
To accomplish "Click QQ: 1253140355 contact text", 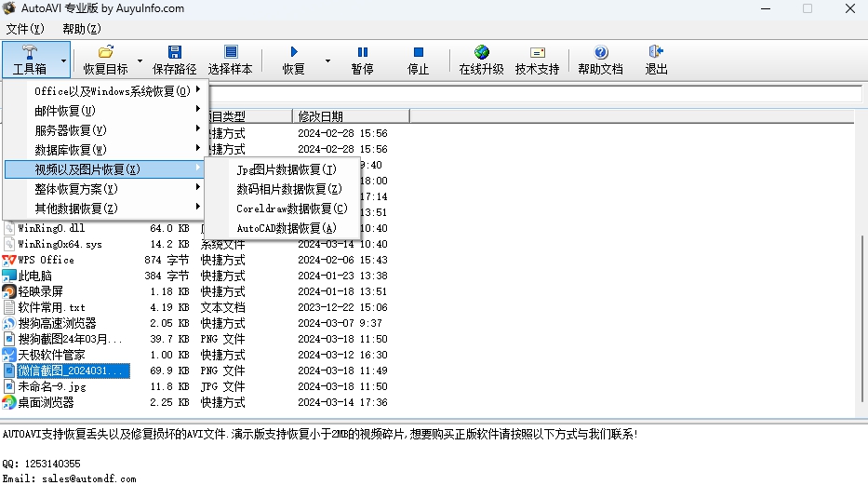I will click(42, 464).
